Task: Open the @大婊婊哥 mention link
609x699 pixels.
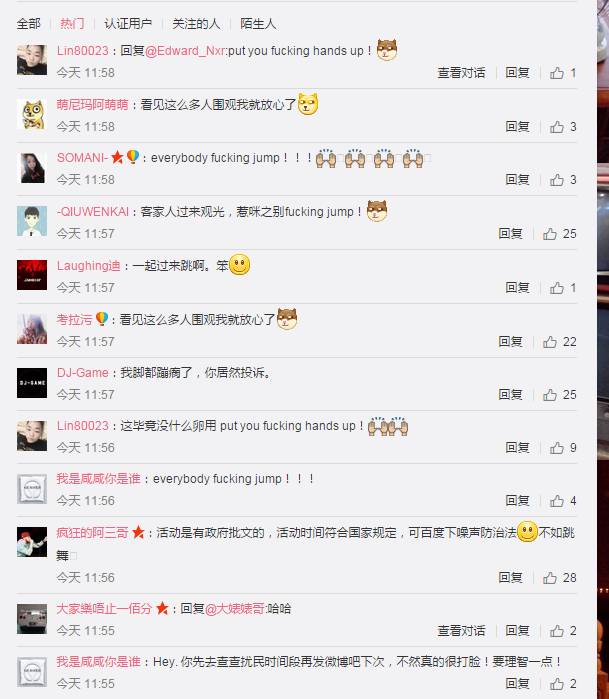Action: [235, 609]
